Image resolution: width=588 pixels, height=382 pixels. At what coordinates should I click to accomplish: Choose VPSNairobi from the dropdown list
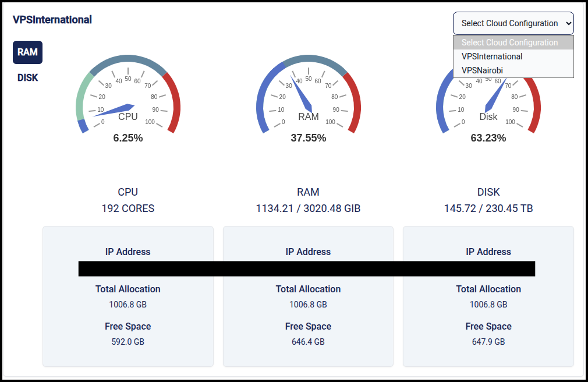click(513, 70)
